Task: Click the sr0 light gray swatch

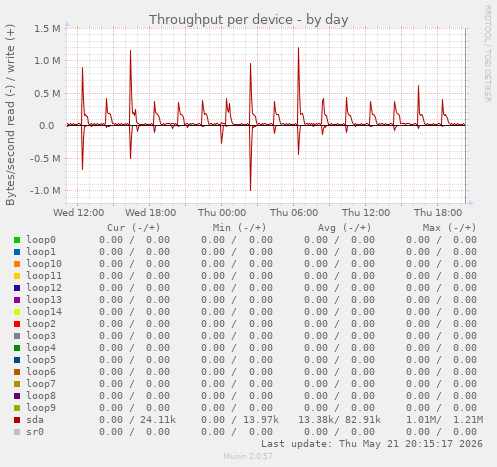Action: coord(17,432)
